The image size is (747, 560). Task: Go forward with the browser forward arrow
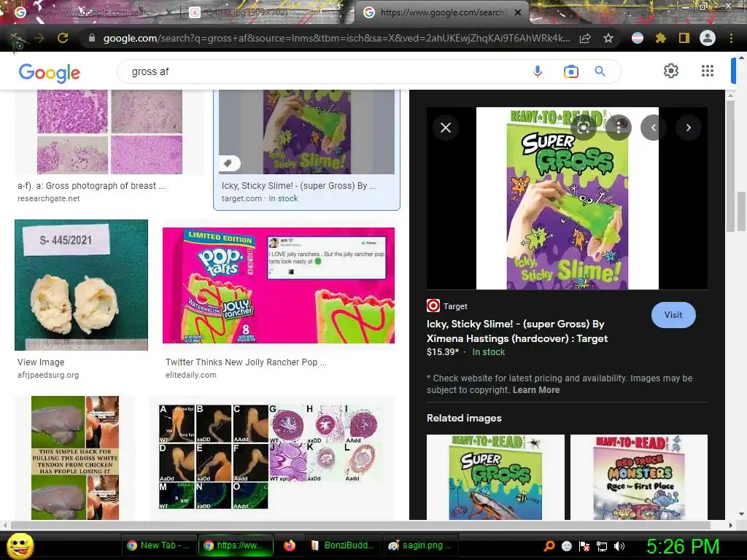pyautogui.click(x=39, y=38)
